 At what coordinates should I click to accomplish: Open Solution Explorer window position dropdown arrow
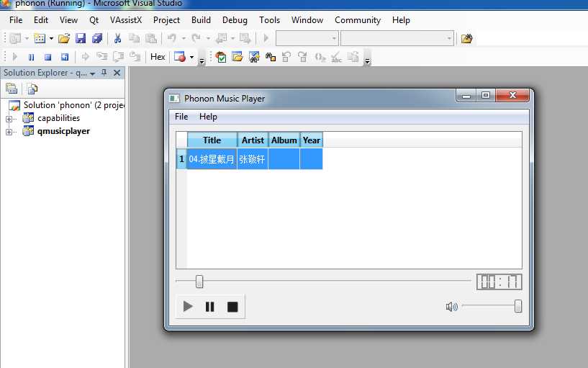tap(92, 74)
